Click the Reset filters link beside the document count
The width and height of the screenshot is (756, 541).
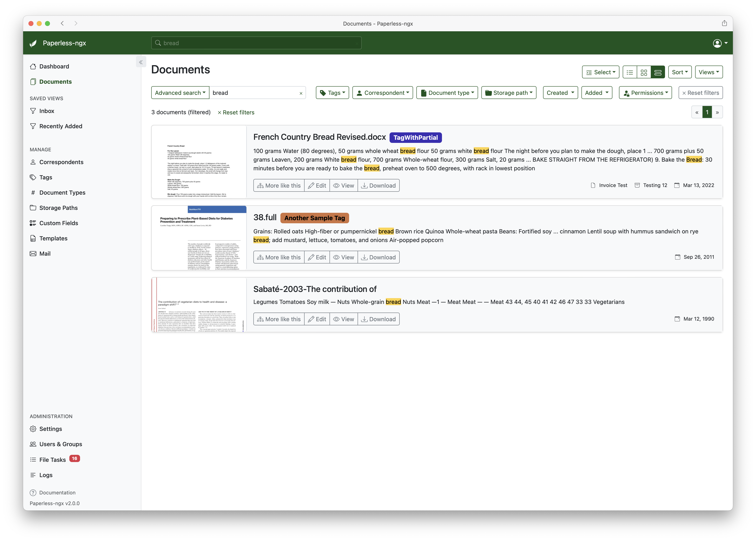pos(236,113)
